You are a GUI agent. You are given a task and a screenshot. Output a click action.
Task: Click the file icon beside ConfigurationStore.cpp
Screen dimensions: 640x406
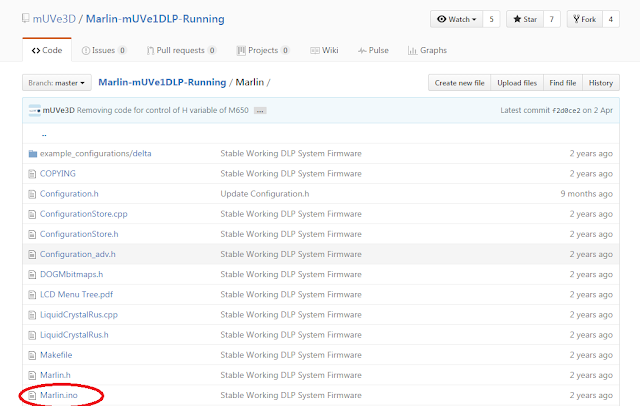(32, 214)
